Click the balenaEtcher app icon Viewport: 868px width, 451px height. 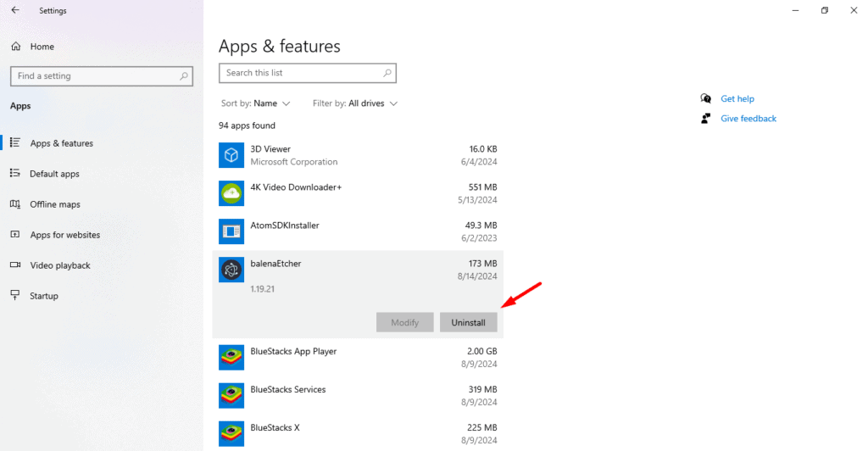pos(231,270)
